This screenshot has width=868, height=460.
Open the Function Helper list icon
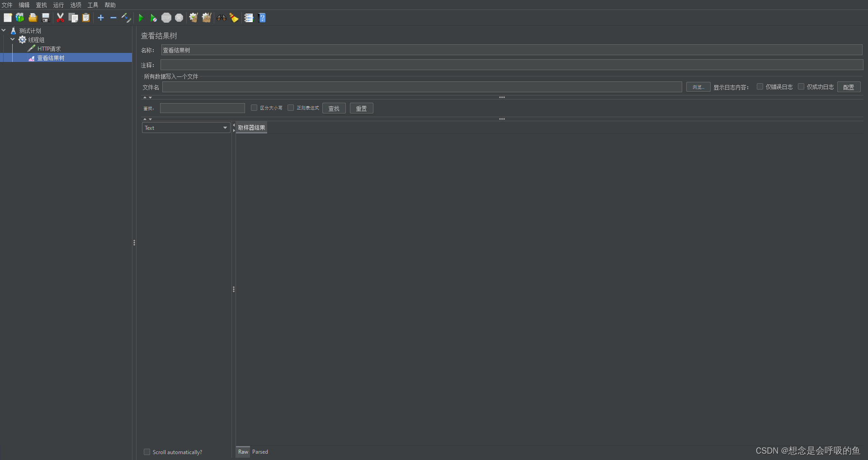(249, 18)
